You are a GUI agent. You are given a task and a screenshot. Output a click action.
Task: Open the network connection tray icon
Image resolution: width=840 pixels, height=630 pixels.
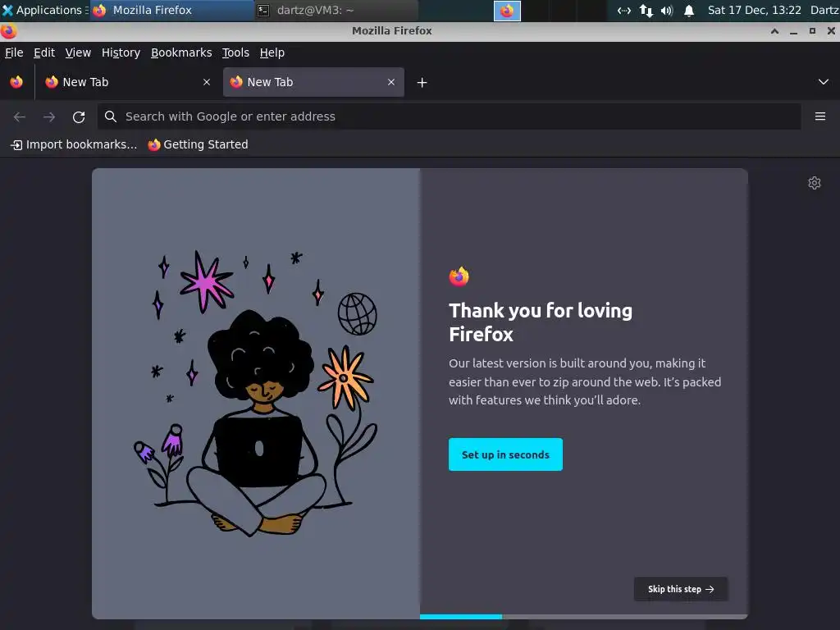pyautogui.click(x=623, y=10)
